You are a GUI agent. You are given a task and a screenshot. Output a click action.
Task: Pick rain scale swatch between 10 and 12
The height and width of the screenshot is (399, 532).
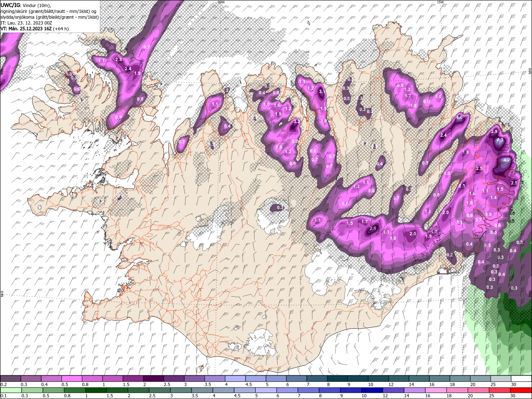pos(372,390)
